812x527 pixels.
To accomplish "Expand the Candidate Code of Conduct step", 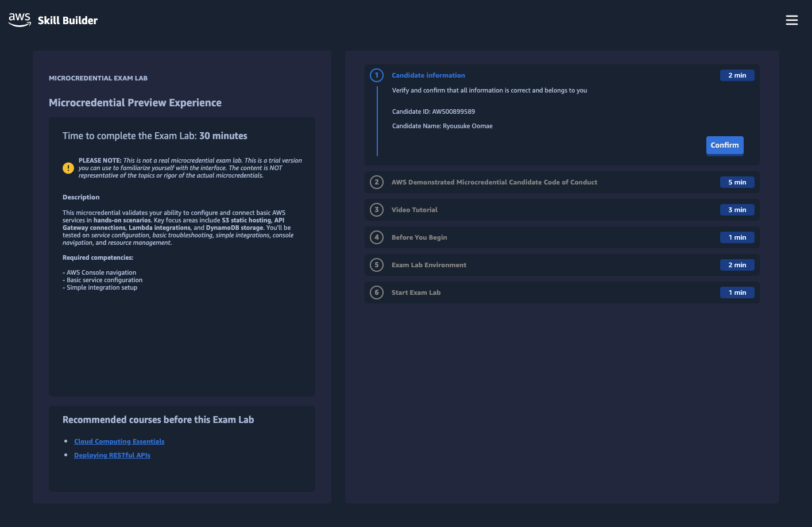I will pos(494,182).
